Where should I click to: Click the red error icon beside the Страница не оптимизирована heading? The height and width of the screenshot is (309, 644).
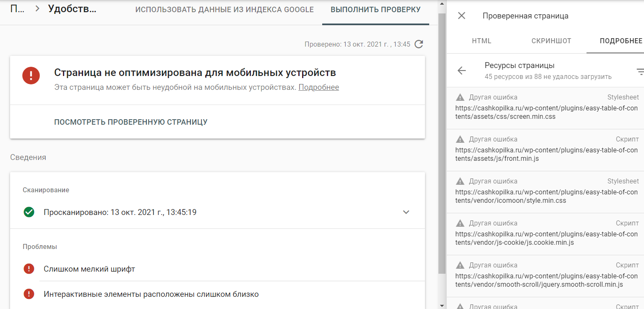[31, 76]
